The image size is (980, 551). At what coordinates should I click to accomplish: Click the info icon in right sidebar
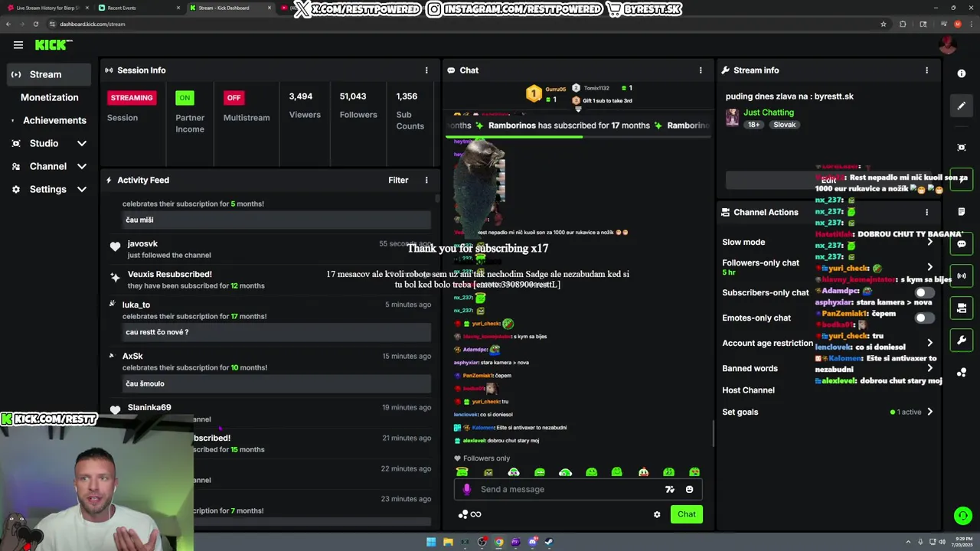click(x=962, y=73)
